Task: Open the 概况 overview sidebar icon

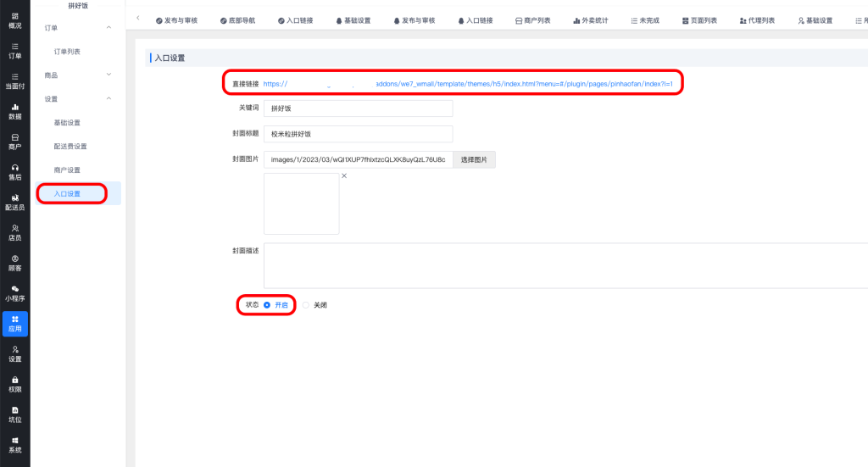Action: coord(14,20)
